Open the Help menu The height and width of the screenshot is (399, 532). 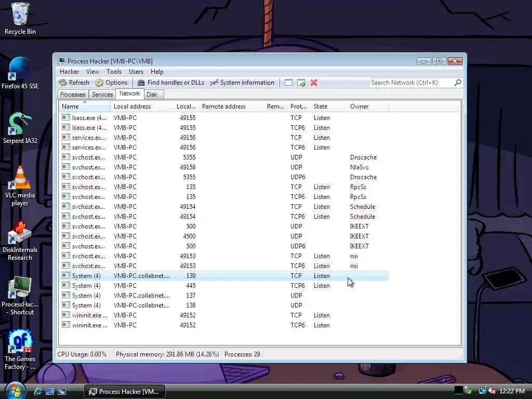tap(157, 72)
